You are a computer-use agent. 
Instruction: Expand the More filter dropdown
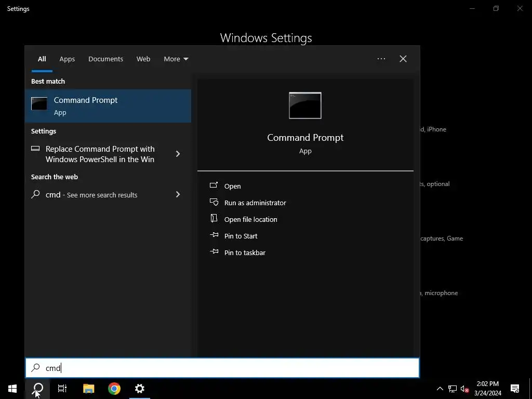pyautogui.click(x=176, y=59)
